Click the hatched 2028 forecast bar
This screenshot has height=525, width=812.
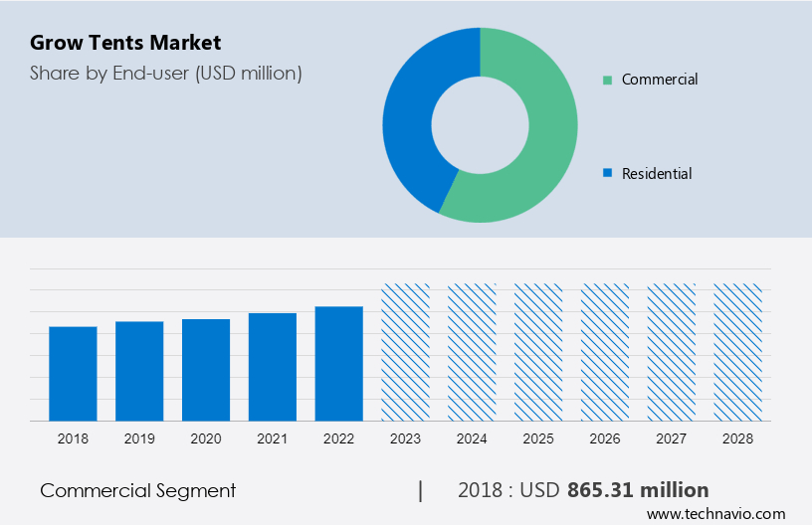(x=737, y=352)
